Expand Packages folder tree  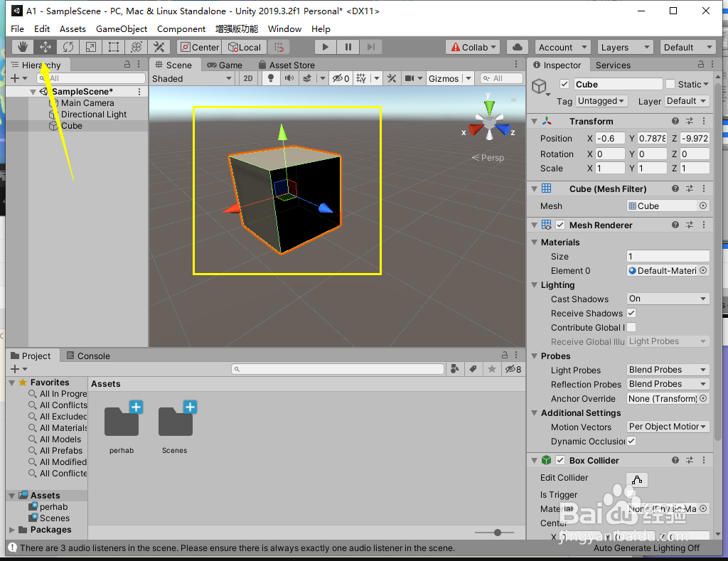[12, 530]
